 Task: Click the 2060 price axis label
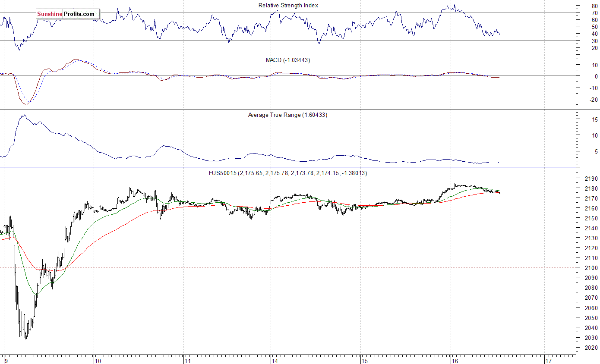pos(591,308)
